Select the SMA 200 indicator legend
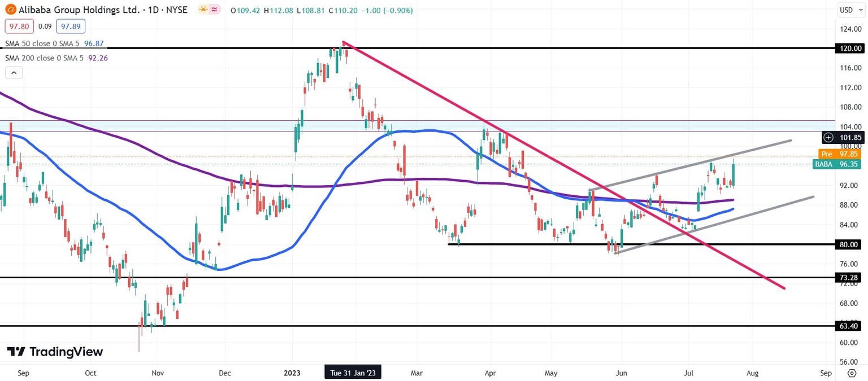The image size is (868, 381). click(x=57, y=58)
